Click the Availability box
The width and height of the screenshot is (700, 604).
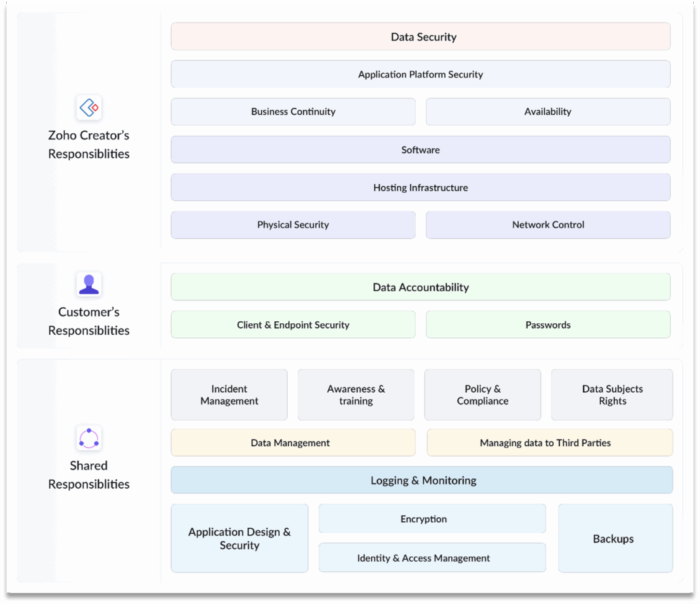[x=548, y=112]
